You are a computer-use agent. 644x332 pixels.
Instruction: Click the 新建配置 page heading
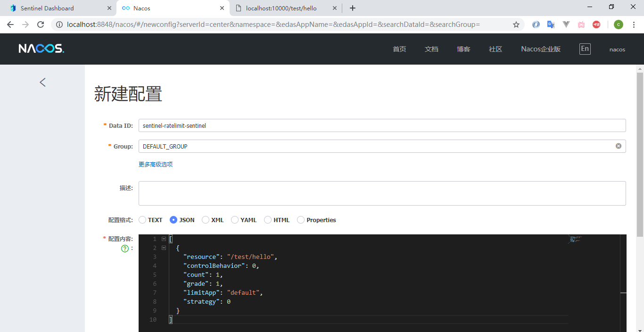[x=128, y=94]
